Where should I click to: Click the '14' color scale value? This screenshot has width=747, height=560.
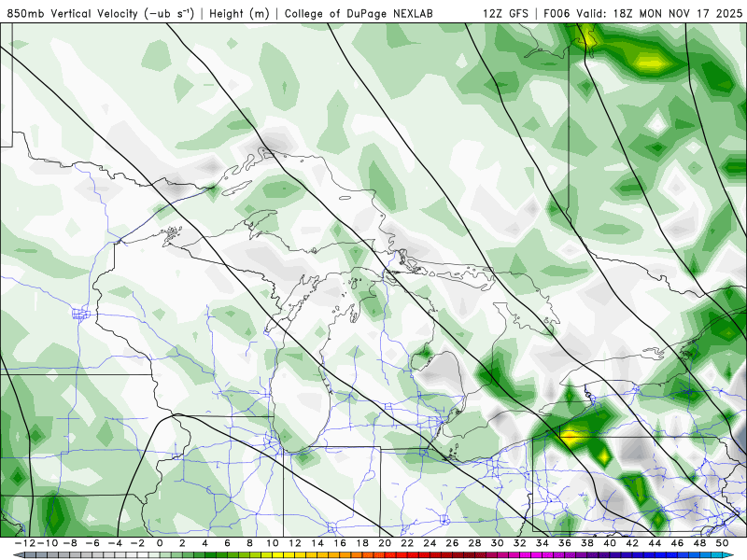pos(317,543)
